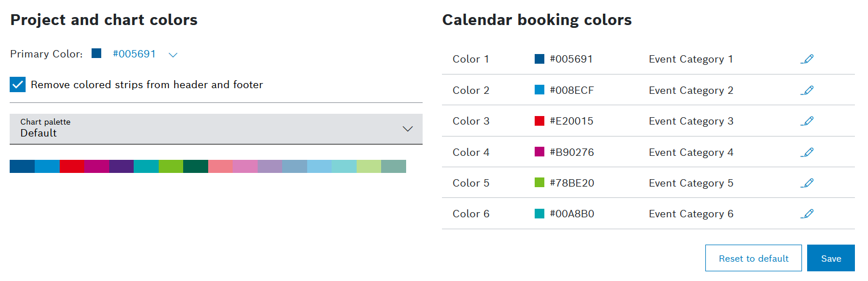Click the magenta swatch next to #B90276
Screen dimensions: 868x281
click(540, 152)
